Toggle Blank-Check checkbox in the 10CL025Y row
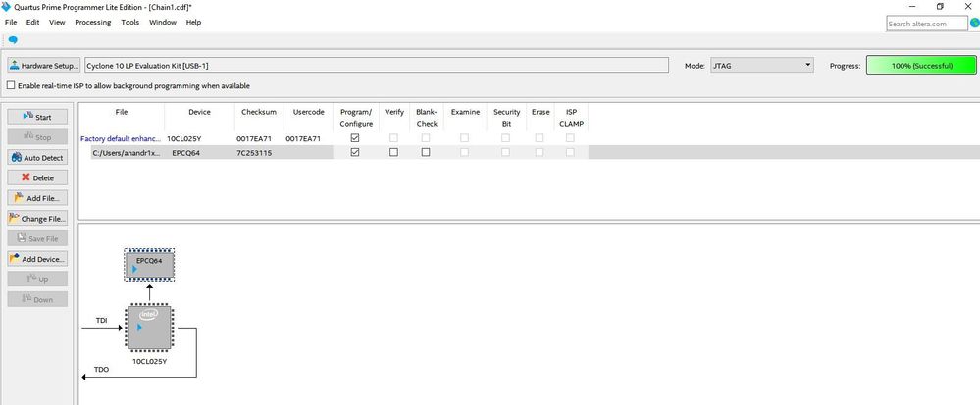980x405 pixels. pyautogui.click(x=426, y=138)
